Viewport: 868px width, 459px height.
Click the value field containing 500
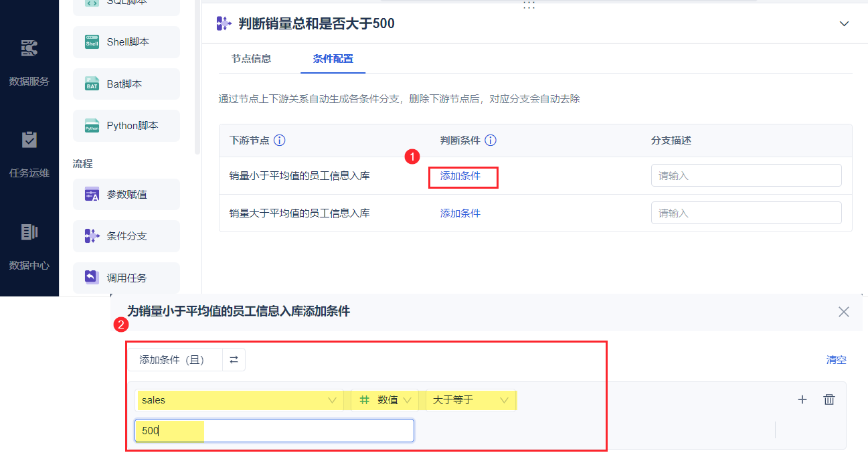[x=274, y=431]
